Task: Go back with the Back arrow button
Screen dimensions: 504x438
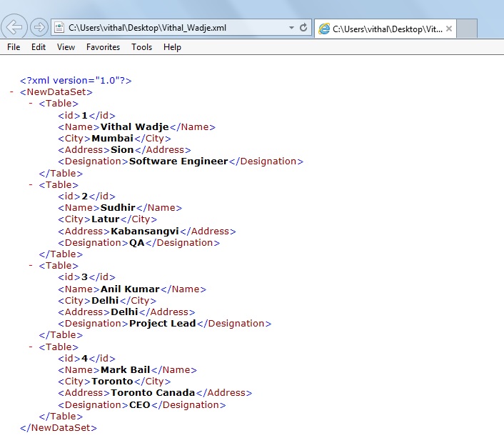Action: (14, 26)
